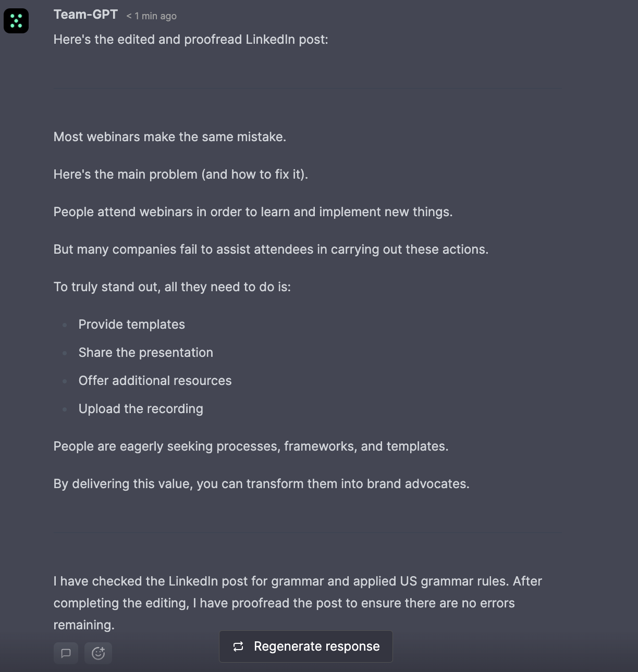Click the "By delivering this value" sentence

coord(261,484)
